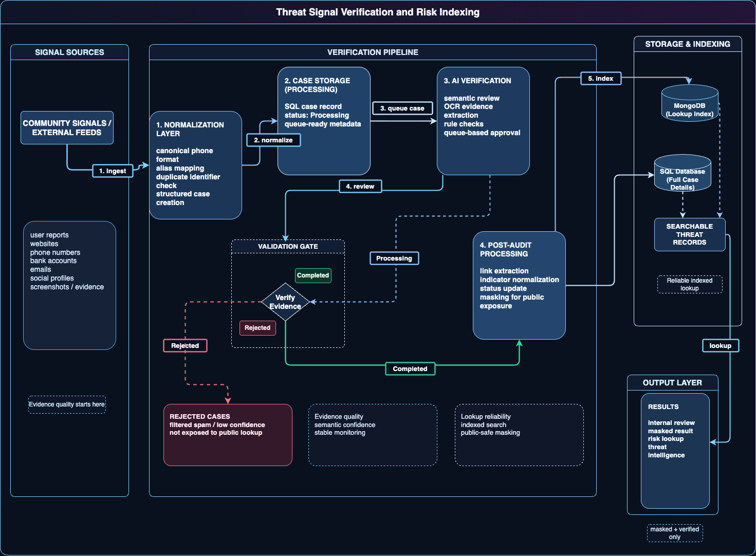Click the MongoDB Lookup Index cylinder
Screen dimensions: 756x556
pyautogui.click(x=689, y=104)
